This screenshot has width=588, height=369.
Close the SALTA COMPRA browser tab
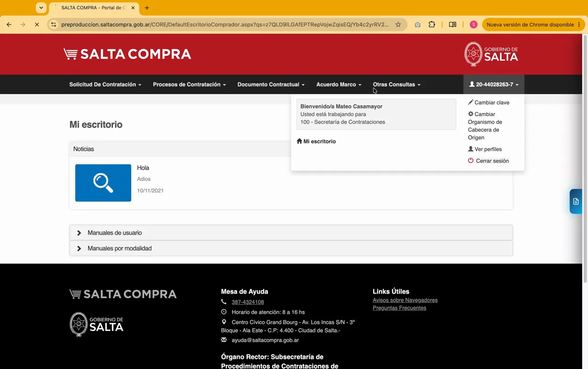coord(133,8)
